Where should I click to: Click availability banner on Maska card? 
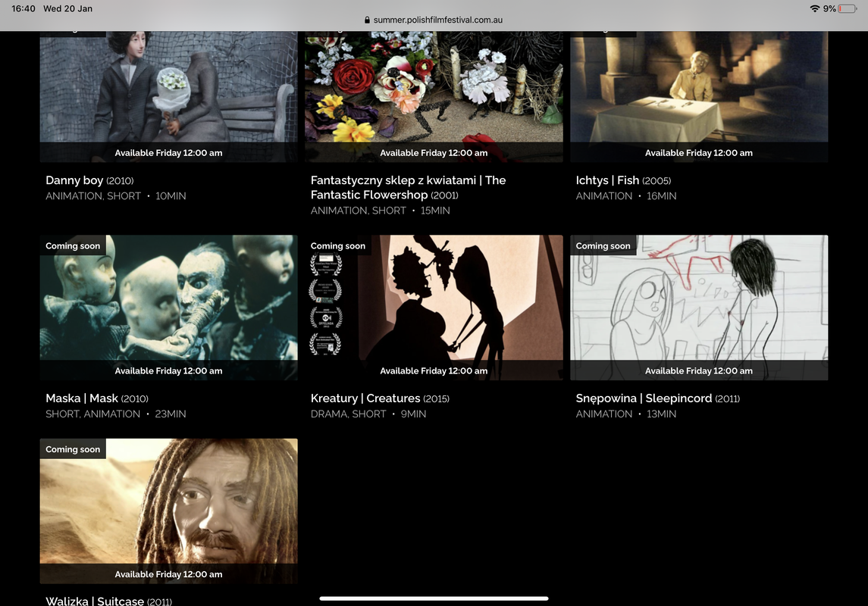[168, 370]
